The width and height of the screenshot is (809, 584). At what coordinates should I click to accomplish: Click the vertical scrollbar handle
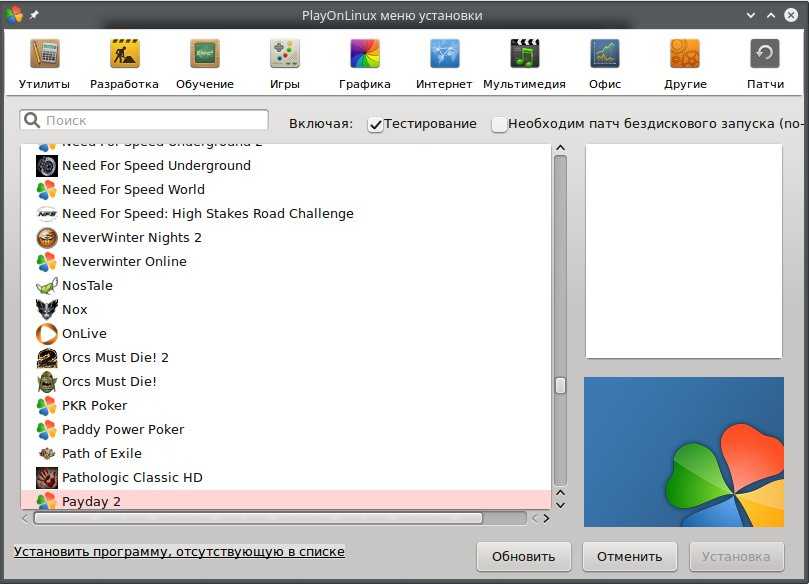click(x=560, y=385)
